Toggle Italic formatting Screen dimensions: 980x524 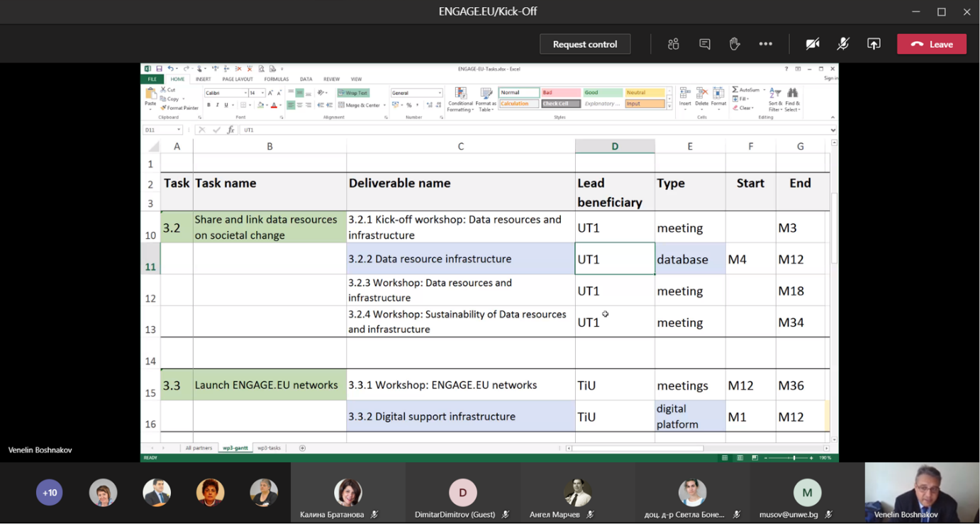(218, 105)
